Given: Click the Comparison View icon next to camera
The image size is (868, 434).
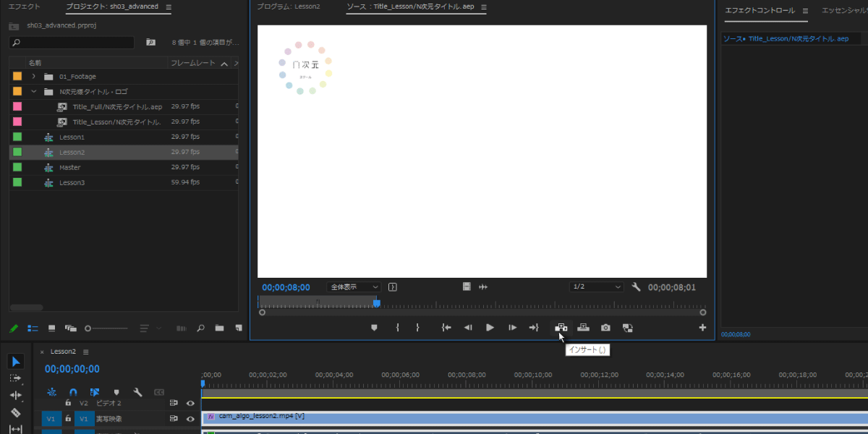Looking at the screenshot, I should tap(627, 328).
